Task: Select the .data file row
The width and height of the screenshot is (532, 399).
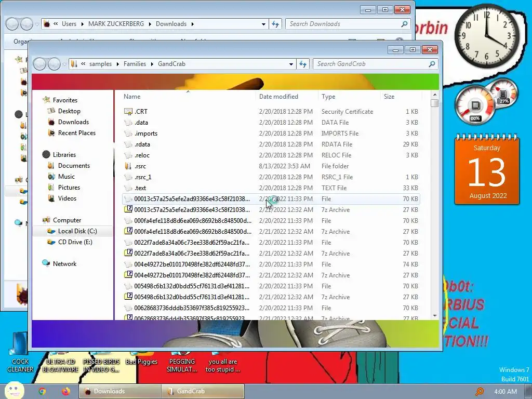Action: tap(271, 122)
